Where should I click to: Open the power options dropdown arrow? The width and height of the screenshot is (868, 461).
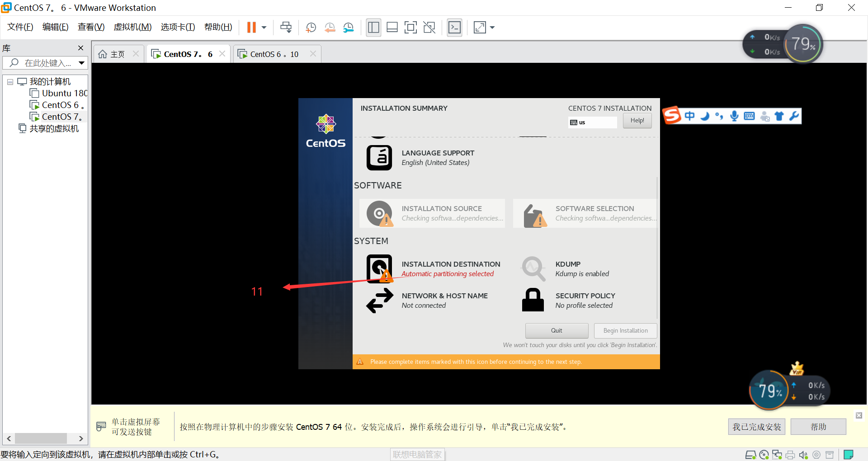(x=264, y=28)
